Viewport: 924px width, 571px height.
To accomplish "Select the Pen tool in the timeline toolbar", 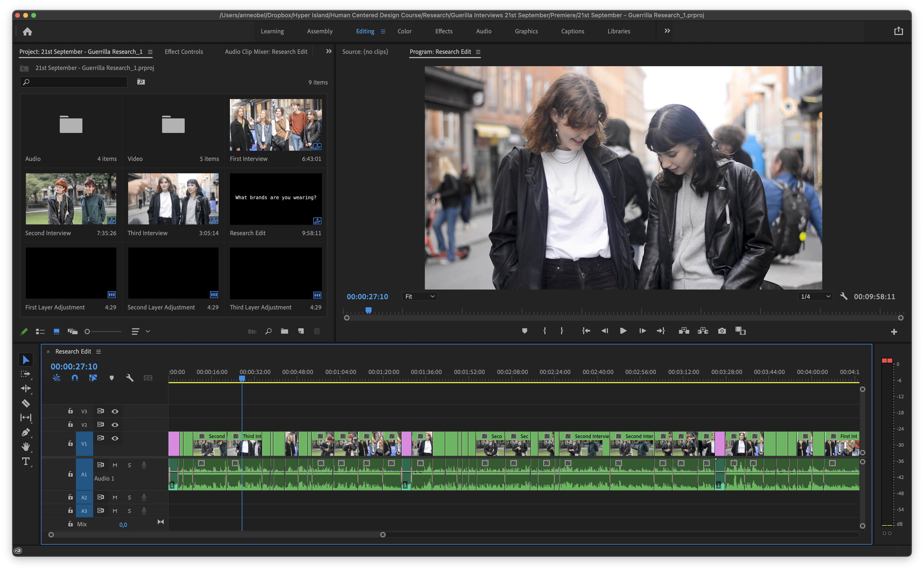I will (25, 432).
